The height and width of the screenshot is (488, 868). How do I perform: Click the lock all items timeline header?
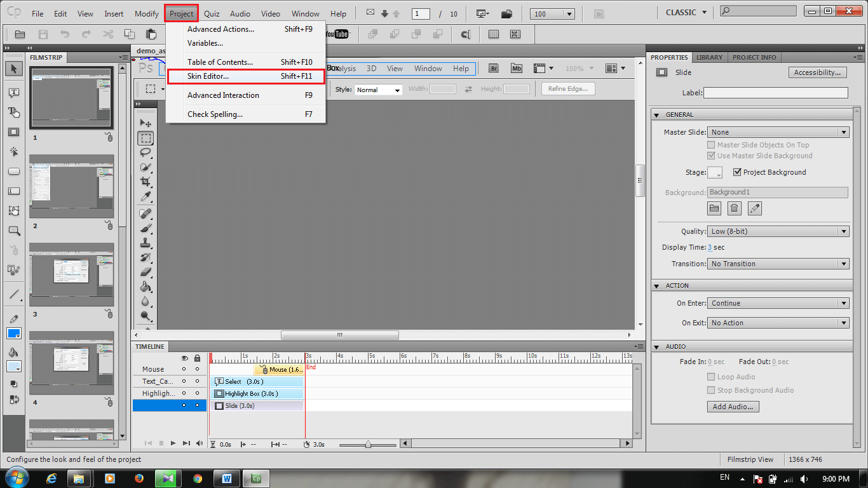coord(197,358)
